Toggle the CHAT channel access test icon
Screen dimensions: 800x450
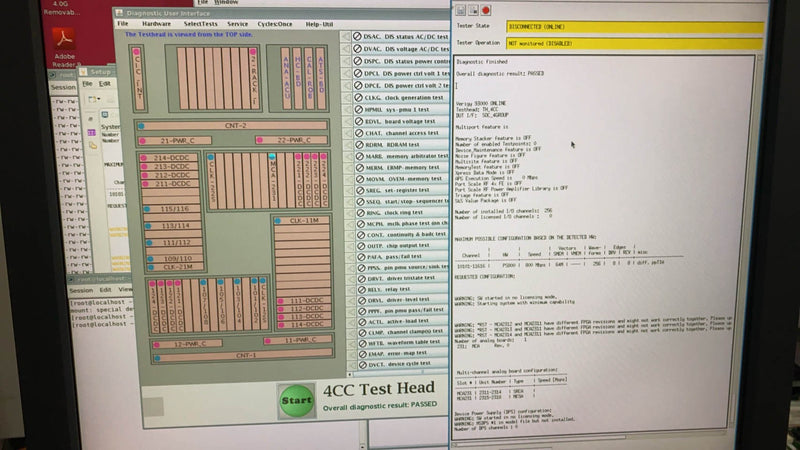(x=359, y=133)
